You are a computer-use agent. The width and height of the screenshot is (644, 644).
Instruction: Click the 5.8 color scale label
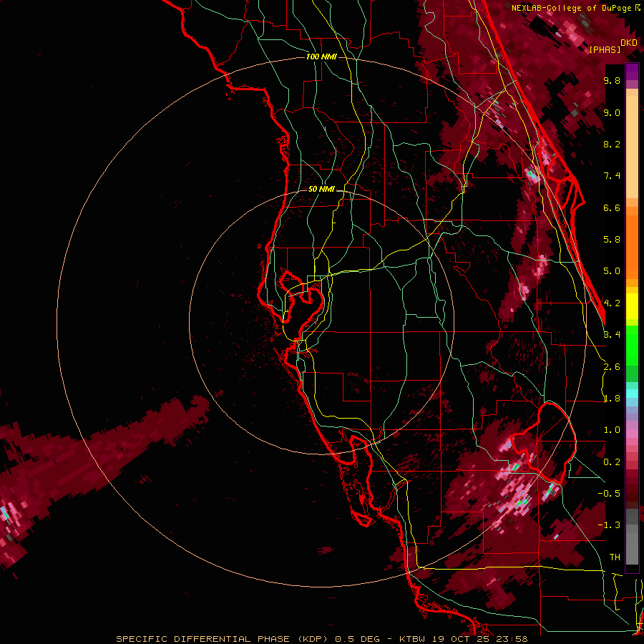[x=612, y=240]
